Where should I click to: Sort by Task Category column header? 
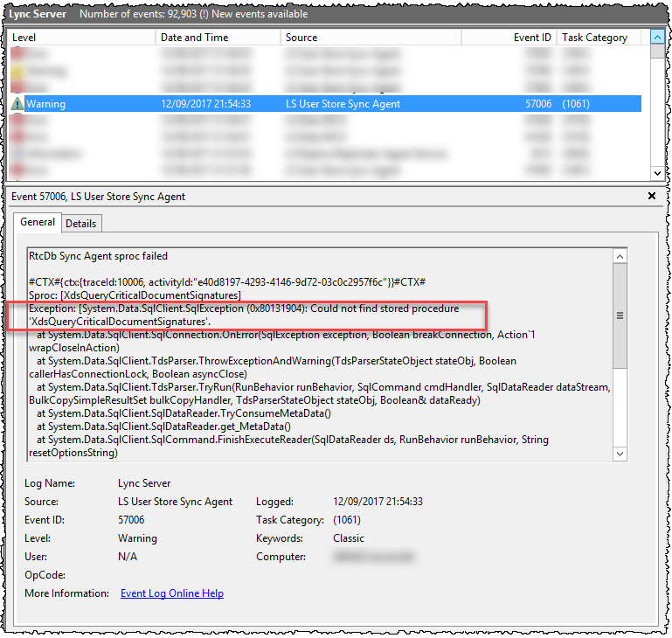point(599,38)
